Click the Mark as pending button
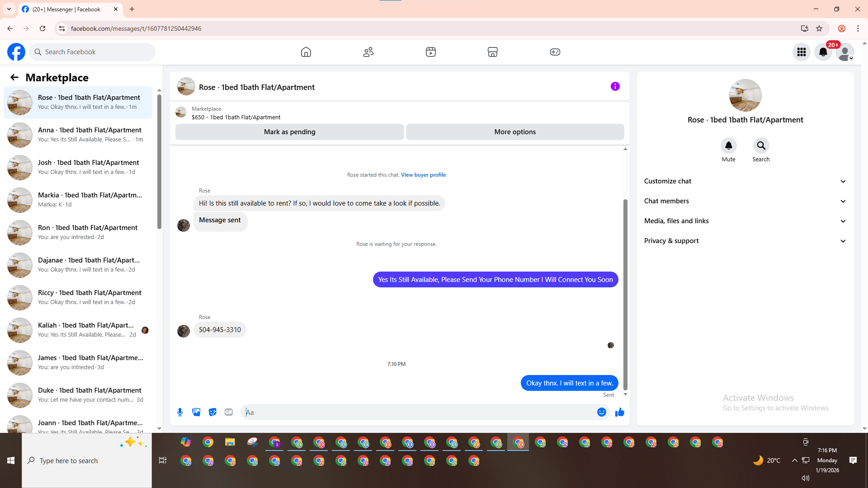868x488 pixels. 289,132
